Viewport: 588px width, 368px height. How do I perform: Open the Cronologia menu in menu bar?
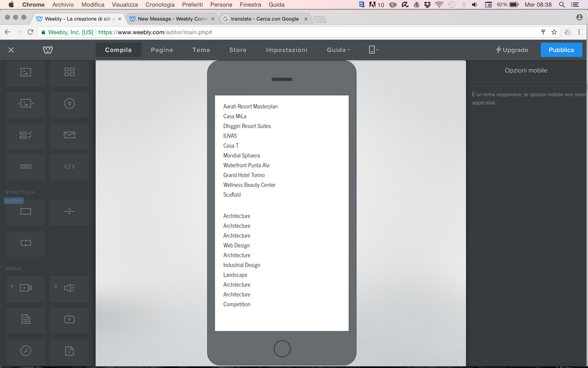[x=160, y=5]
